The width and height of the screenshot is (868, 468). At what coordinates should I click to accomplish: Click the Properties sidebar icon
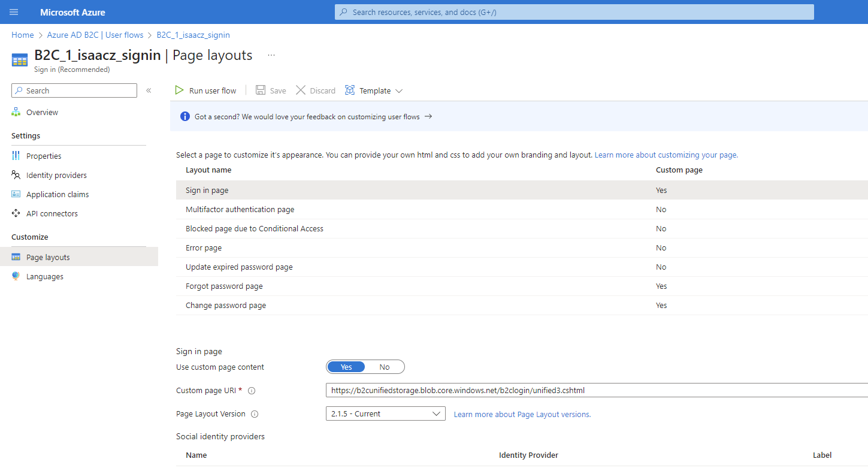16,156
